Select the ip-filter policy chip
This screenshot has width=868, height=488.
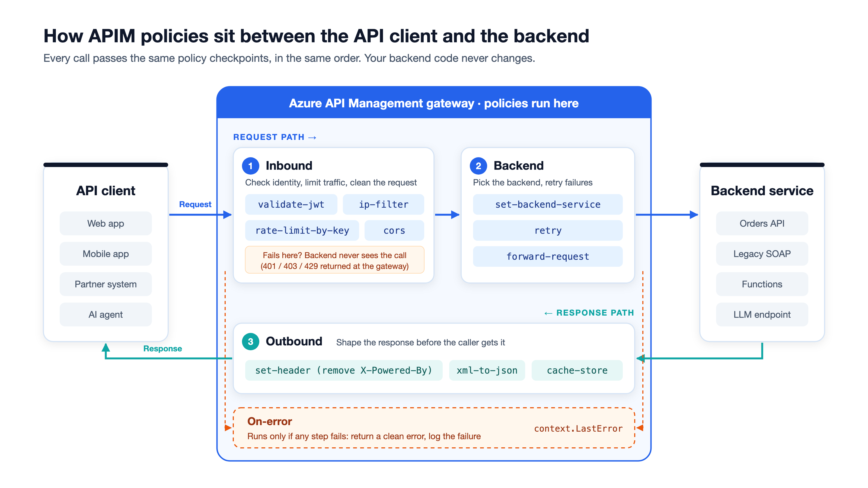[x=384, y=204]
